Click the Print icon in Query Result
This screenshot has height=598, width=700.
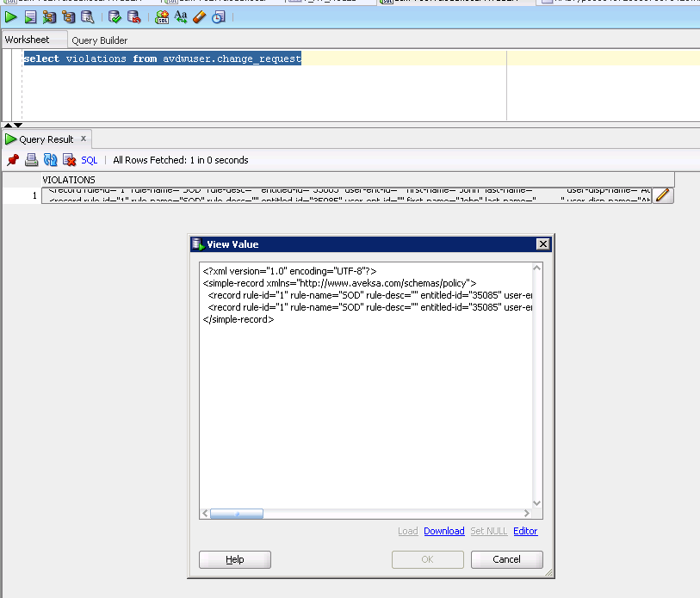[x=31, y=160]
